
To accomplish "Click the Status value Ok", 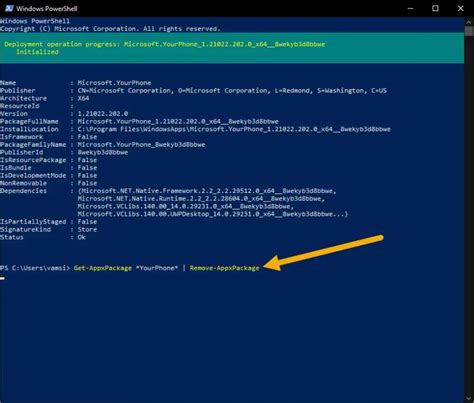I will tap(82, 237).
